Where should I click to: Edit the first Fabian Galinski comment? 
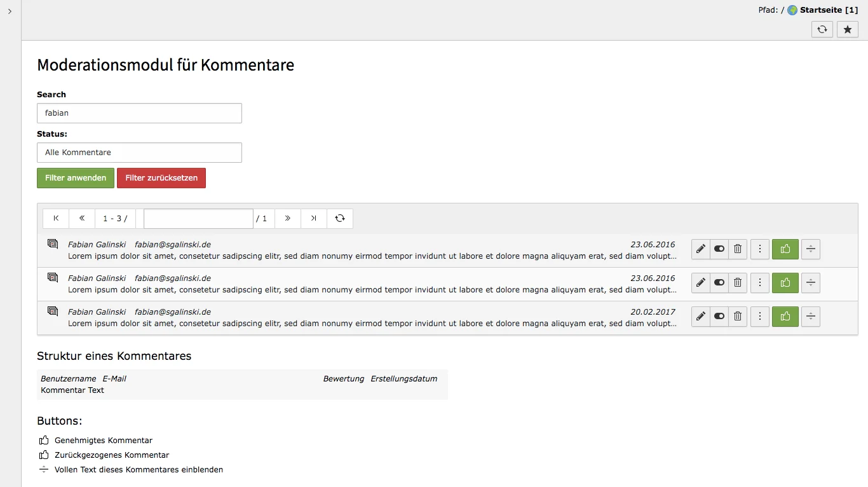700,249
